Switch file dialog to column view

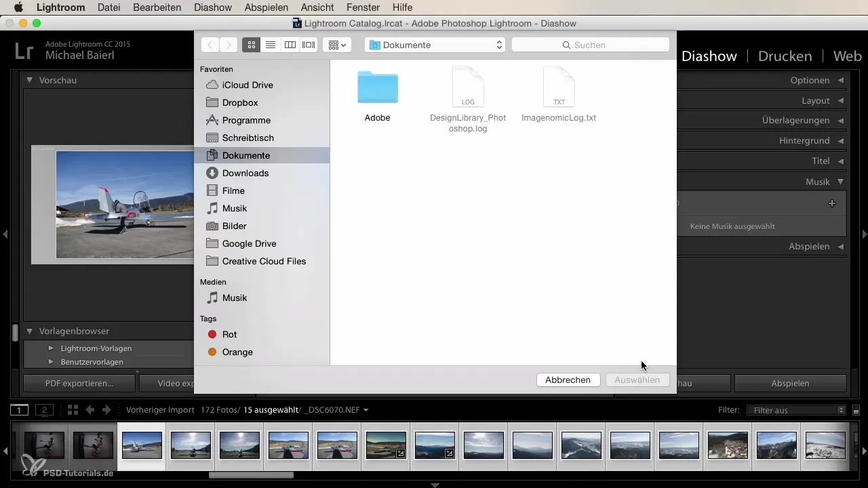click(290, 45)
